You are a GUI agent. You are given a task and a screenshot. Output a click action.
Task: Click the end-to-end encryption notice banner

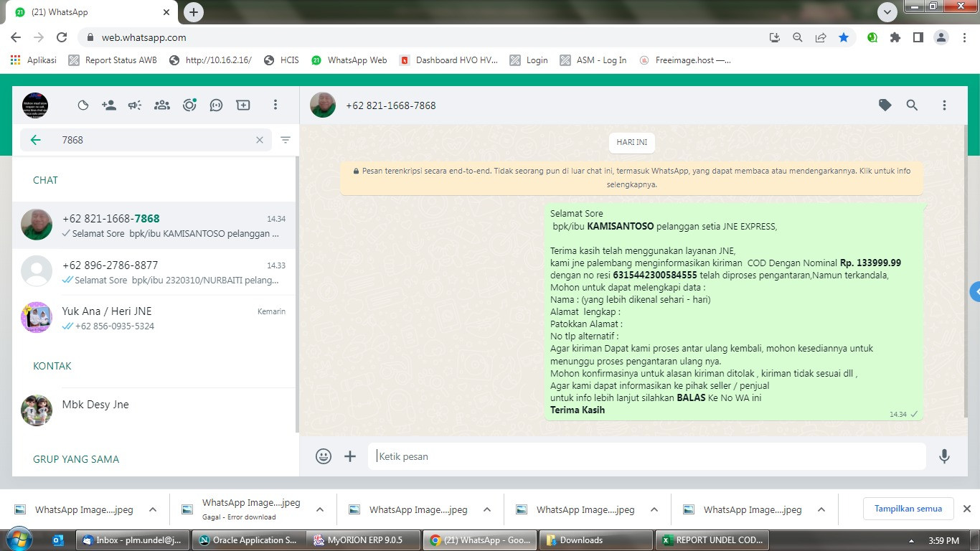tap(632, 178)
